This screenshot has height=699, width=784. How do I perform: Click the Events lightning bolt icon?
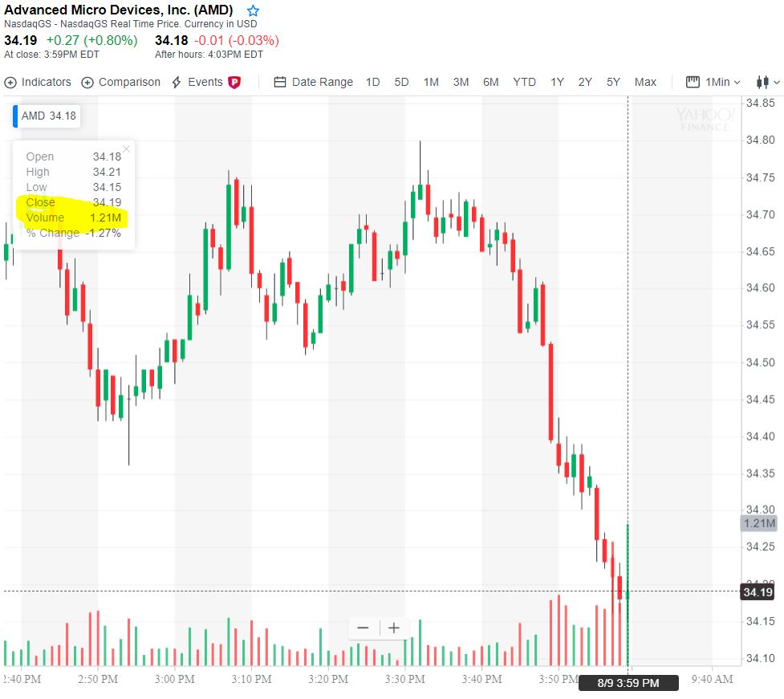pyautogui.click(x=177, y=83)
